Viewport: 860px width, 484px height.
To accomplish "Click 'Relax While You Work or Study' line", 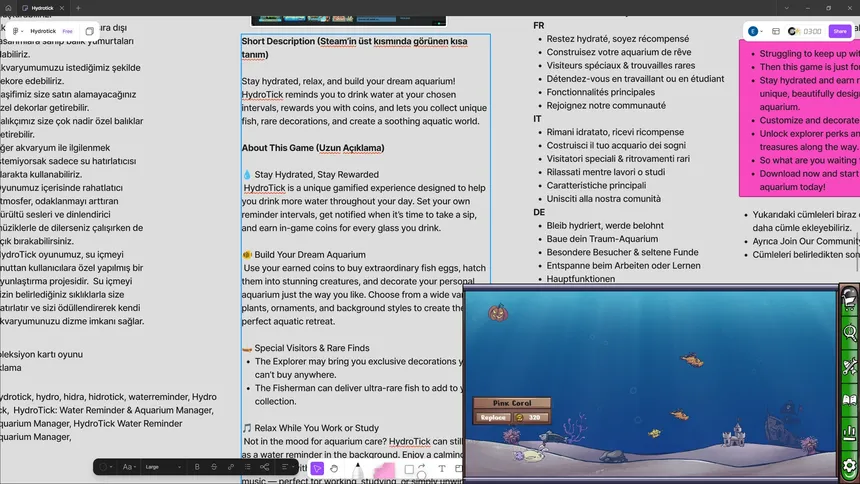I will point(316,428).
